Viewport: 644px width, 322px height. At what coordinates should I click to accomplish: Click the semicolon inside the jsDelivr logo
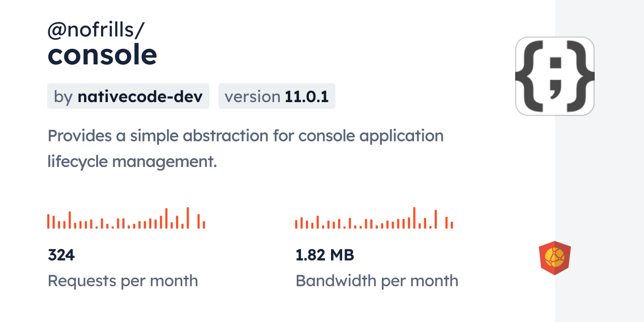point(555,75)
